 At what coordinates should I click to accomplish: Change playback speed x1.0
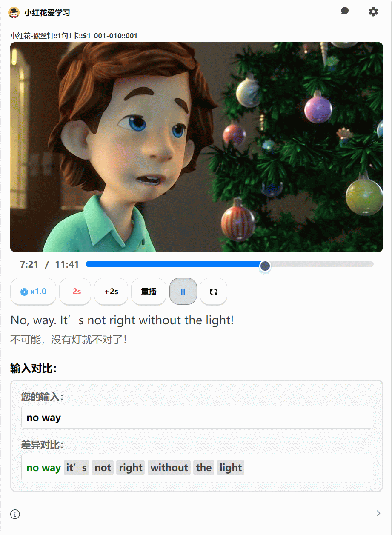[33, 292]
